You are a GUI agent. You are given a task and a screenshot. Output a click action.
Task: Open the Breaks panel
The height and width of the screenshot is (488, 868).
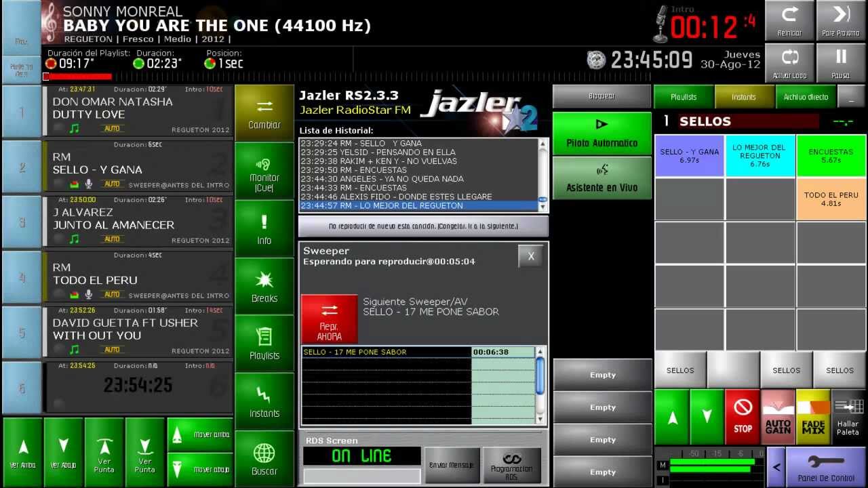click(264, 286)
